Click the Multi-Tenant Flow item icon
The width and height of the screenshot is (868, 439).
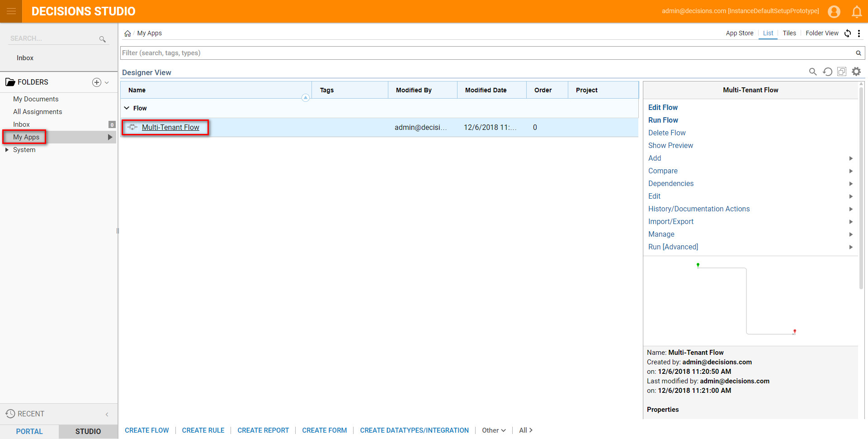[x=132, y=127]
